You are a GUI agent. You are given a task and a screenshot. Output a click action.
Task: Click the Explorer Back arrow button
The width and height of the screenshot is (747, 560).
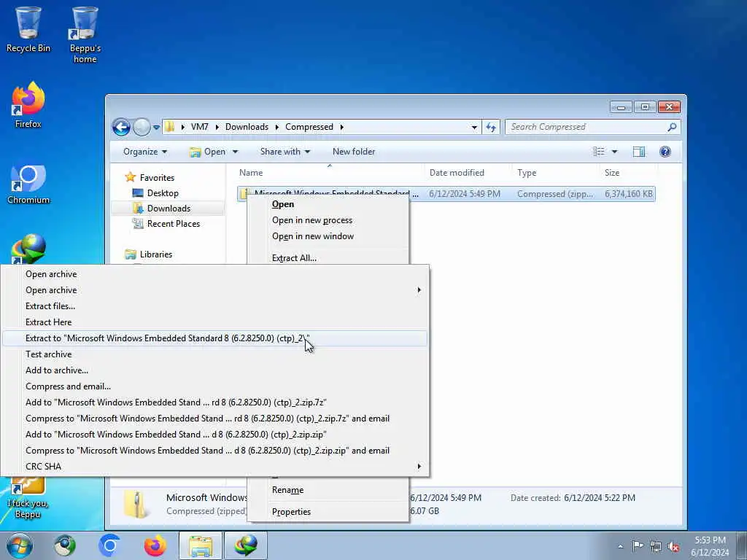coord(121,127)
